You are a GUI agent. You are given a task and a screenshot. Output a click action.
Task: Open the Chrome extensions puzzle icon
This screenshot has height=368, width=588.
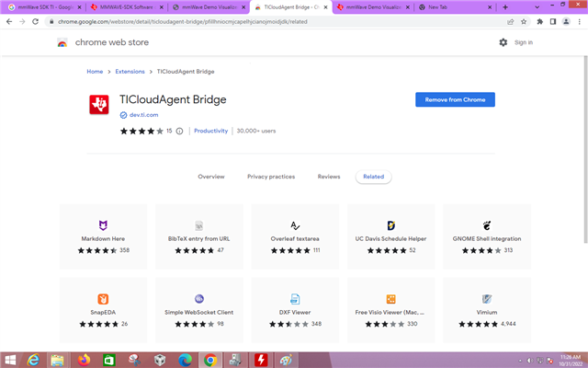coord(540,22)
